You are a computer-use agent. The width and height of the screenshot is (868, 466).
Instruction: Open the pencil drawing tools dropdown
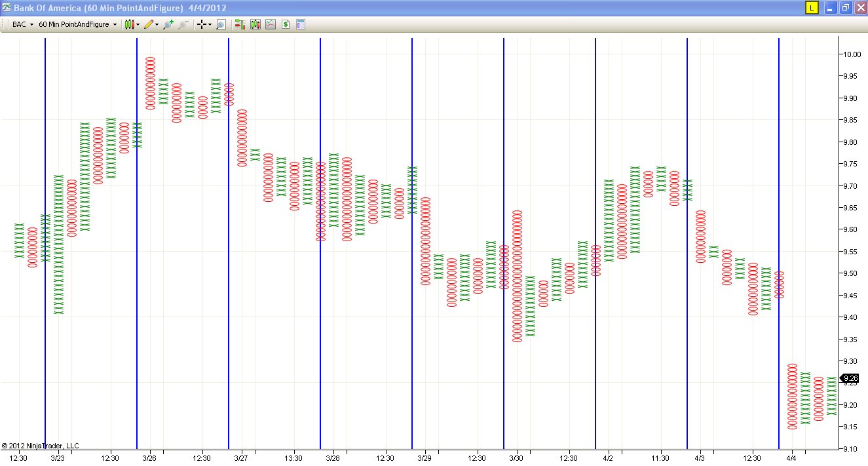[151, 24]
